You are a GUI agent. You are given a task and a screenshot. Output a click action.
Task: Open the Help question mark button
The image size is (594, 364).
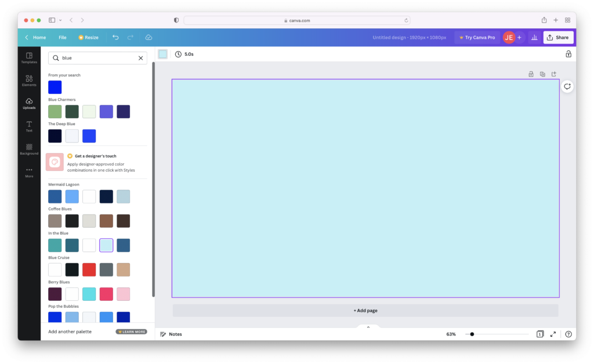(x=568, y=334)
